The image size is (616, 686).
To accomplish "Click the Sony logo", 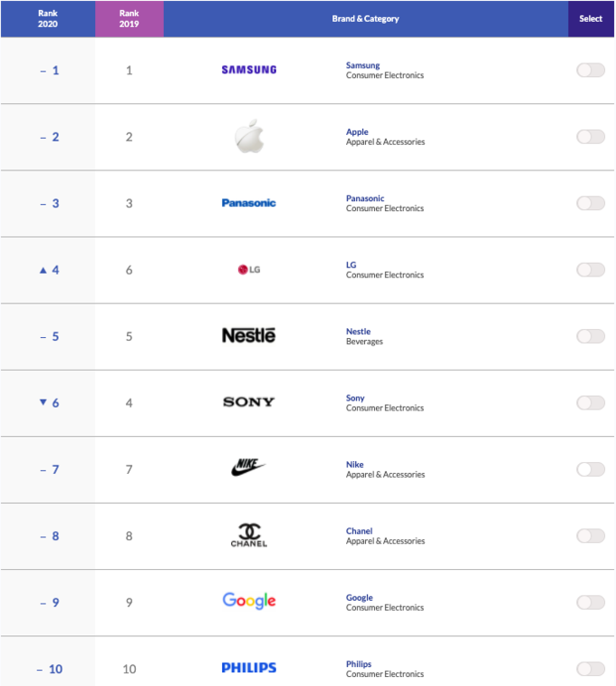I will pyautogui.click(x=249, y=402).
